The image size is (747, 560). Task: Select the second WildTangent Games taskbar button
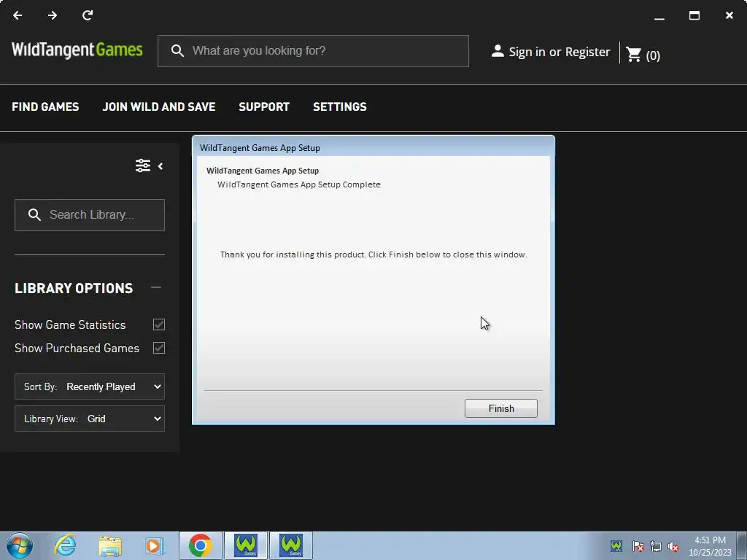[291, 545]
